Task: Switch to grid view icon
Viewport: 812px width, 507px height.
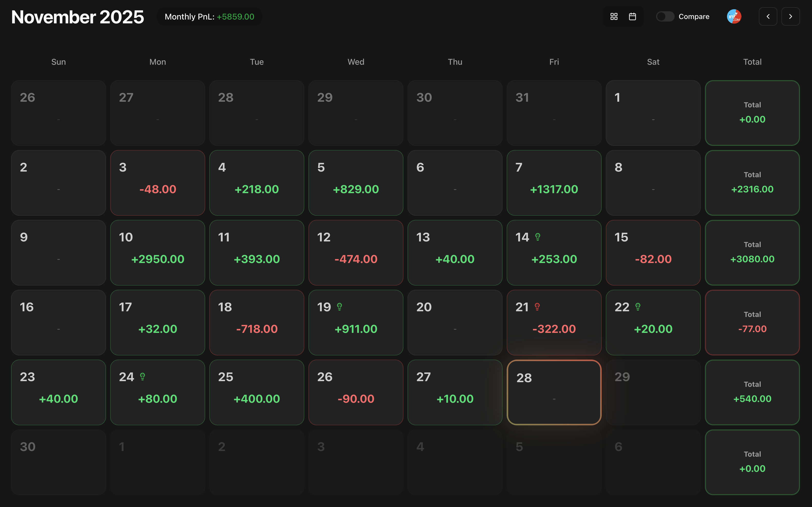Action: click(614, 16)
